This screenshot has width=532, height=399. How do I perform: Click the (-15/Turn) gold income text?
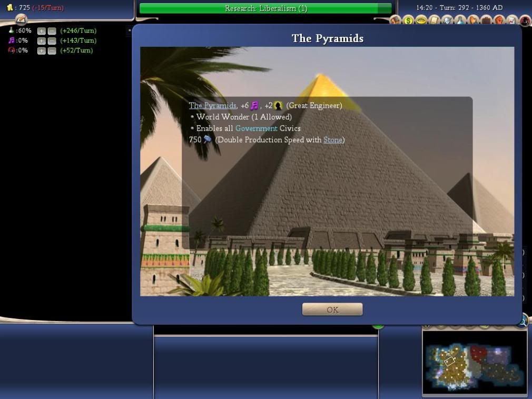[48, 7]
